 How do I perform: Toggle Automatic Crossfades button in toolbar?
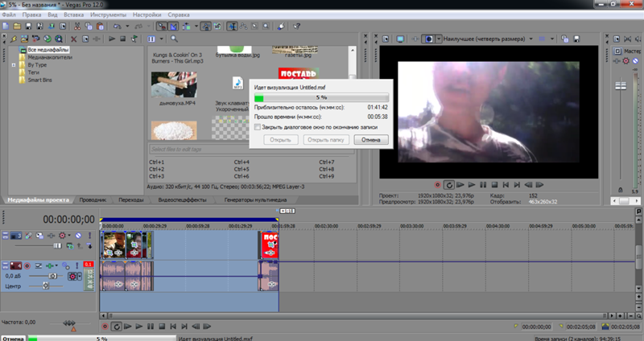coord(174,27)
